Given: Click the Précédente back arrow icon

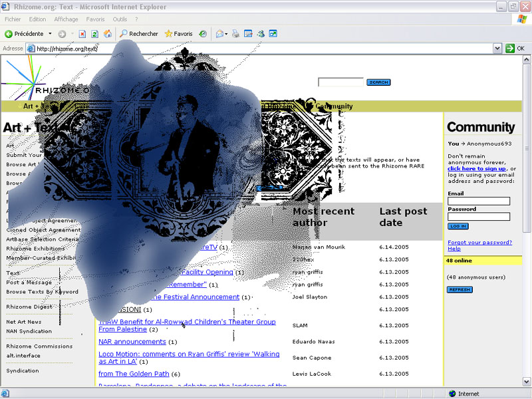Looking at the screenshot, I should tap(9, 34).
